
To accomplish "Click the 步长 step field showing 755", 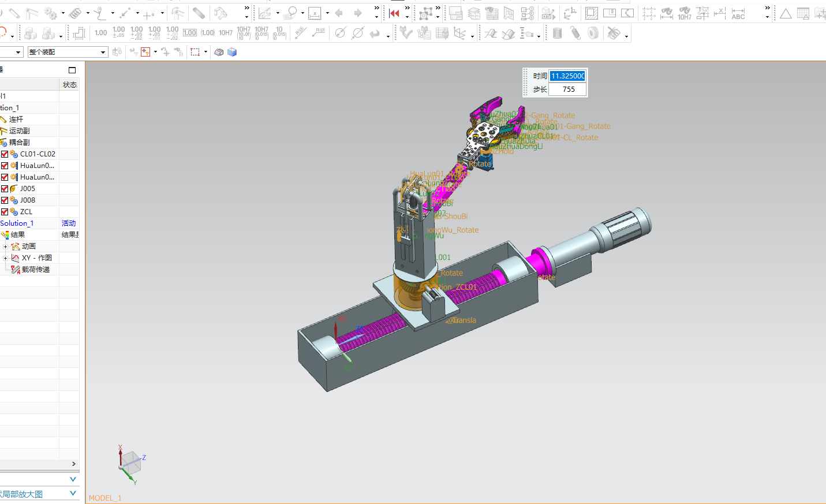I will (x=567, y=89).
